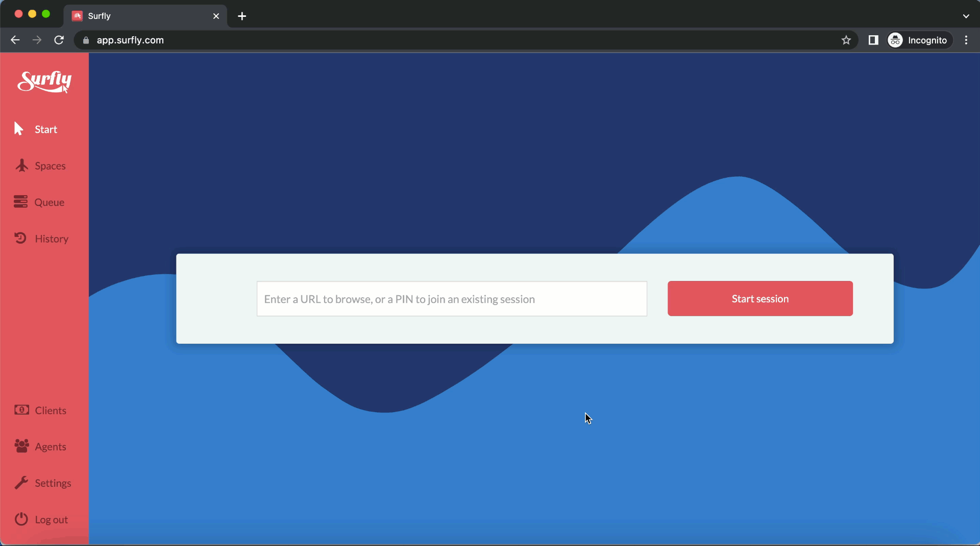Focus the URL or PIN input field
Screen dimensions: 980x546
pos(451,299)
